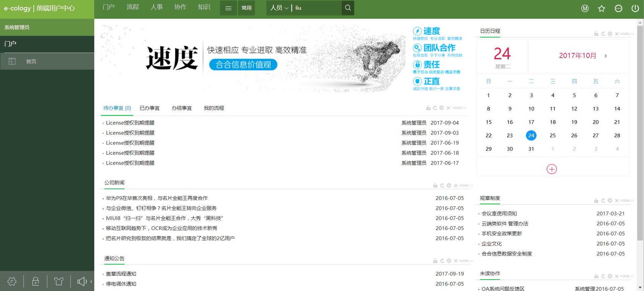The height and width of the screenshot is (291, 644).
Task: Collapse the left sidebar with arrow
Action: click(x=91, y=281)
